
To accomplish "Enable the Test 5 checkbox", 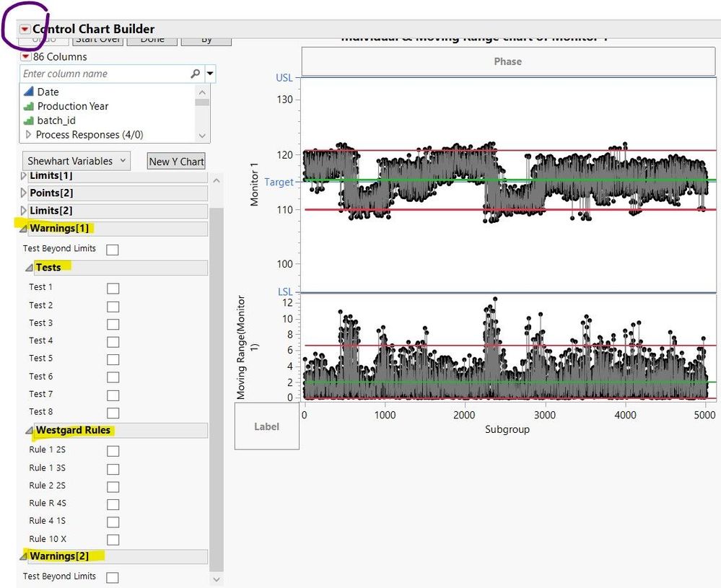I will 113,359.
